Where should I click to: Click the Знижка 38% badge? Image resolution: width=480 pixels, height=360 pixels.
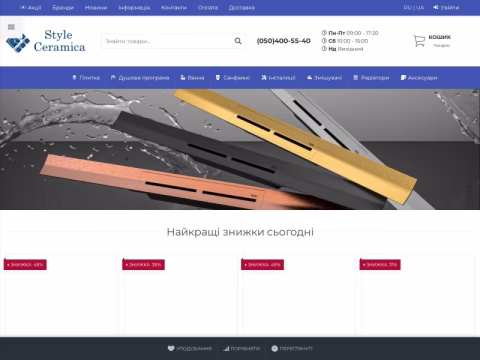(x=143, y=265)
